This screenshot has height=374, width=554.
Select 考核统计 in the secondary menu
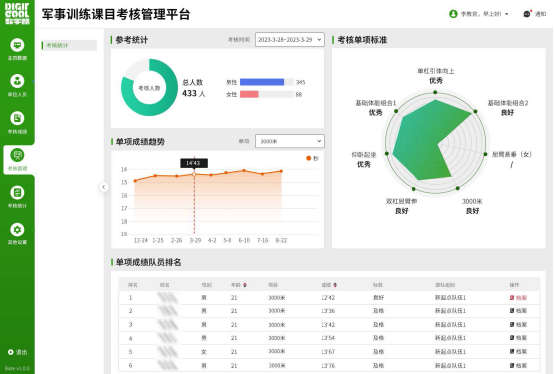[69, 45]
